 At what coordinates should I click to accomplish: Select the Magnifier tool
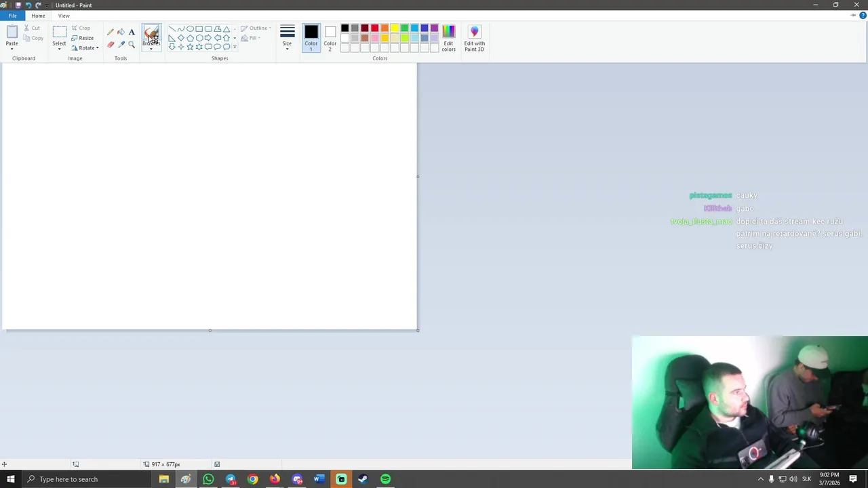coord(132,44)
